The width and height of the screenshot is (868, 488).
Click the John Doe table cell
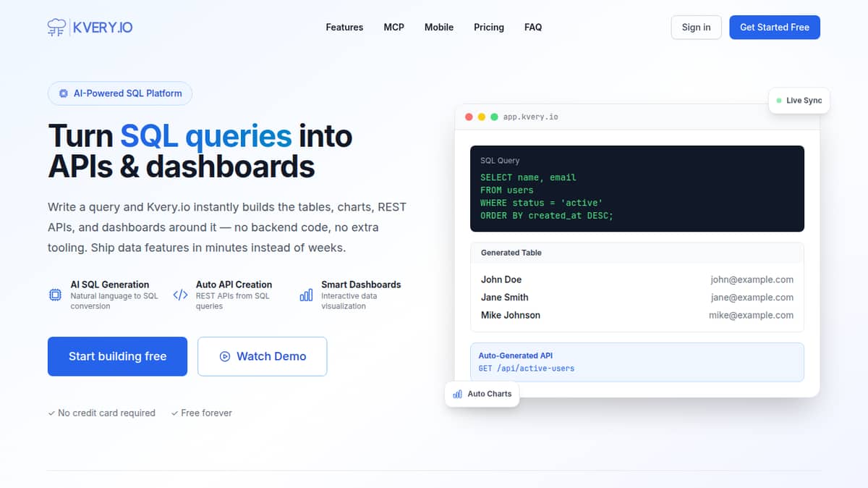coord(501,279)
